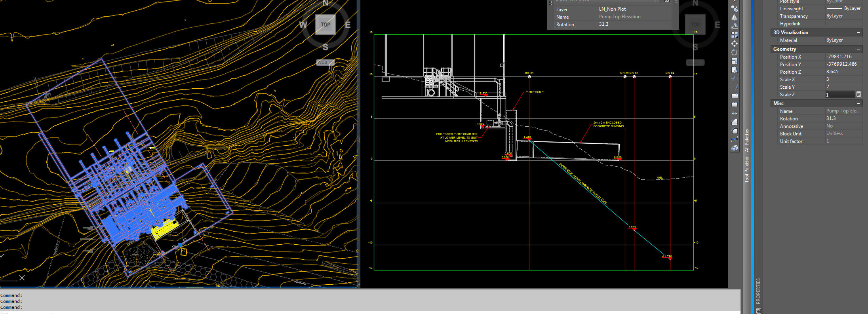Select the Scale tool
Image resolution: width=868 pixels, height=314 pixels.
[x=735, y=61]
